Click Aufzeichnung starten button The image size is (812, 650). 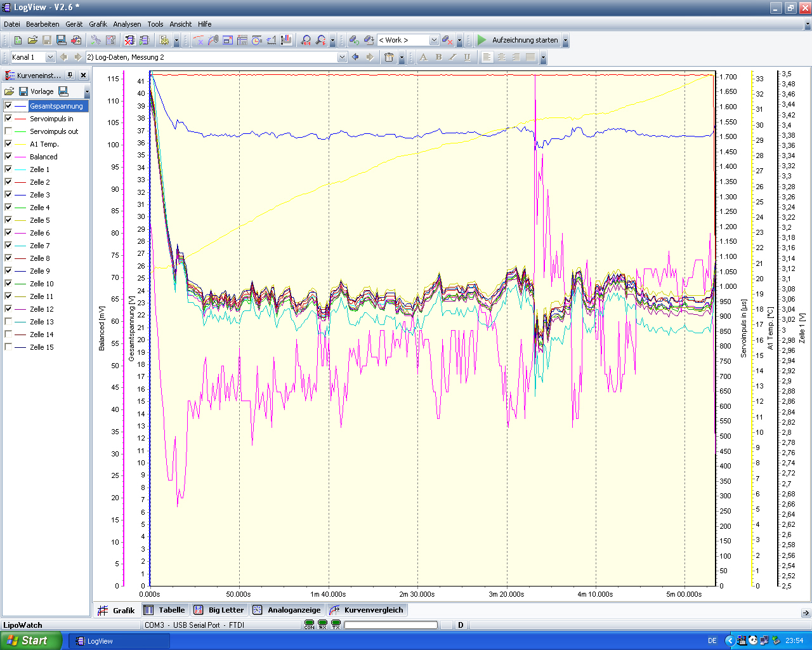click(518, 40)
